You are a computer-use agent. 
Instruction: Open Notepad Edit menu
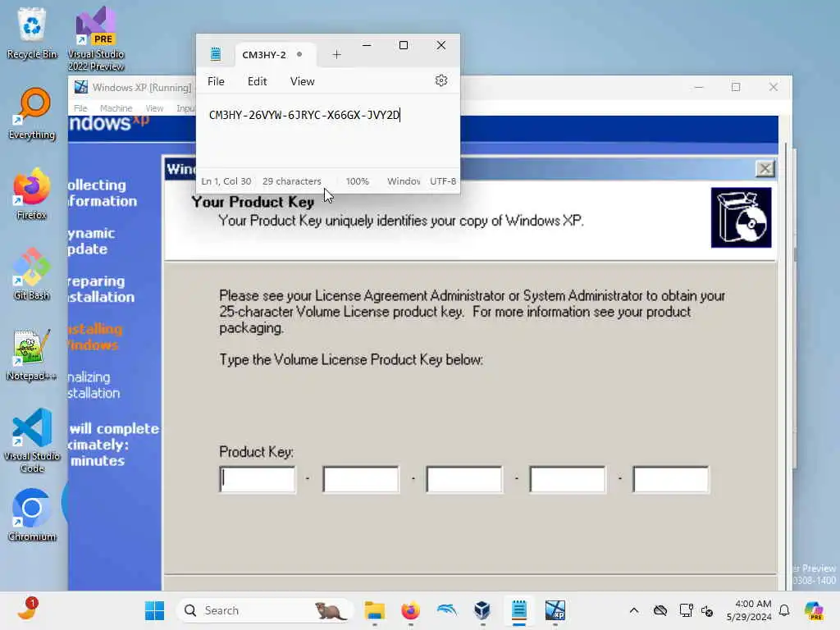click(257, 81)
